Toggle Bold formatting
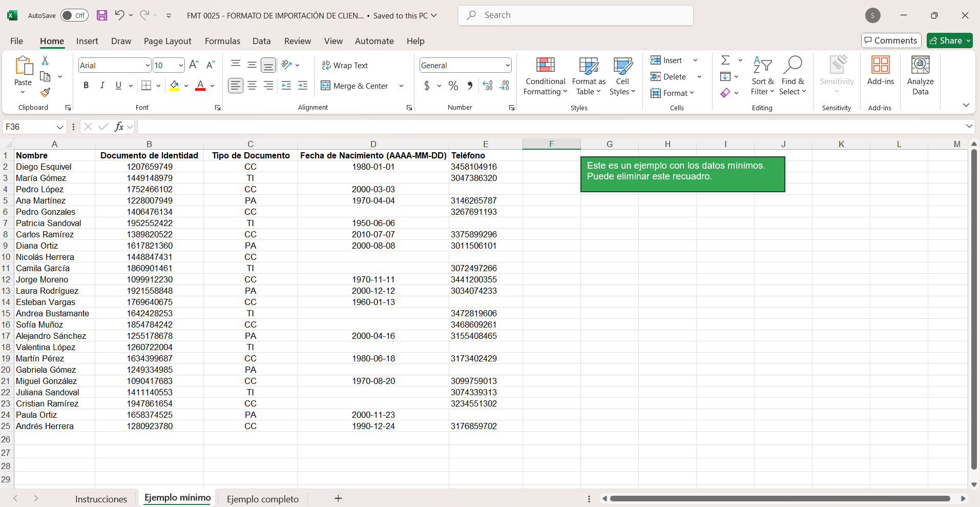The height and width of the screenshot is (507, 980). click(x=86, y=86)
